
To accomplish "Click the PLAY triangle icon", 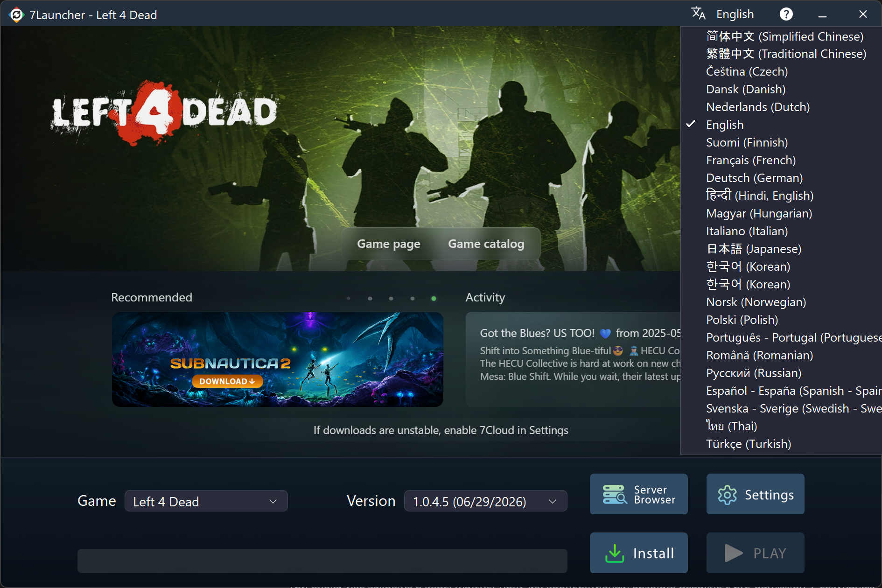I will click(734, 553).
